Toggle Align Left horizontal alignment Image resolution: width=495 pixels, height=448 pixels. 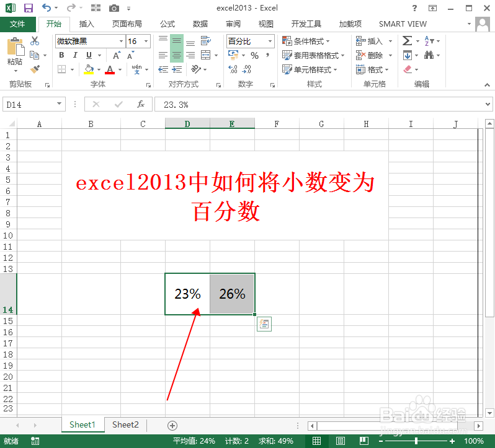163,56
